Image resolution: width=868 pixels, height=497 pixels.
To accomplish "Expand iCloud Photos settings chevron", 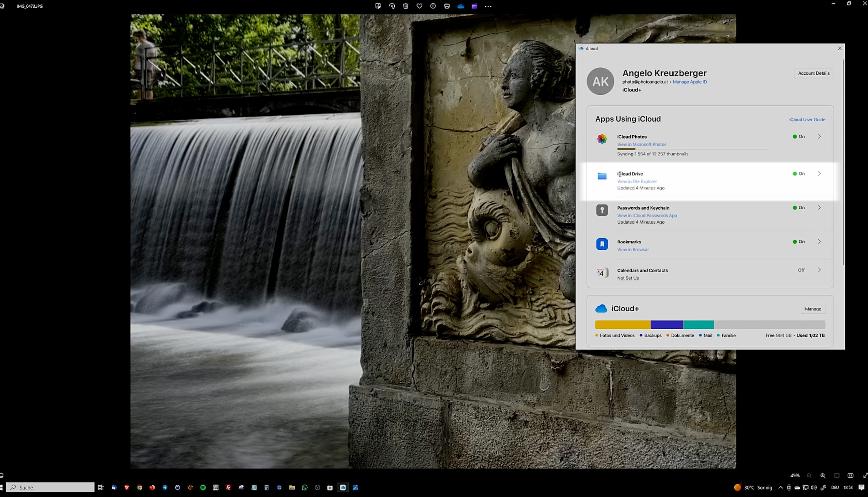I will 819,136.
